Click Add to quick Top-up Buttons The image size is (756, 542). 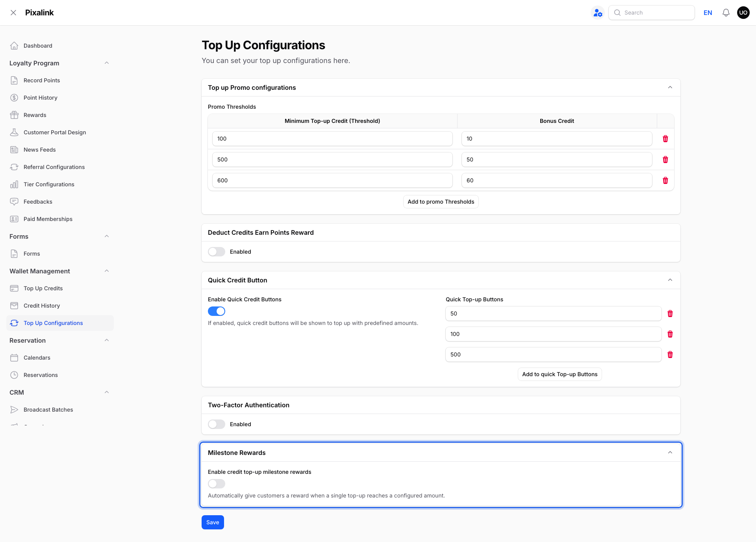[x=560, y=374]
